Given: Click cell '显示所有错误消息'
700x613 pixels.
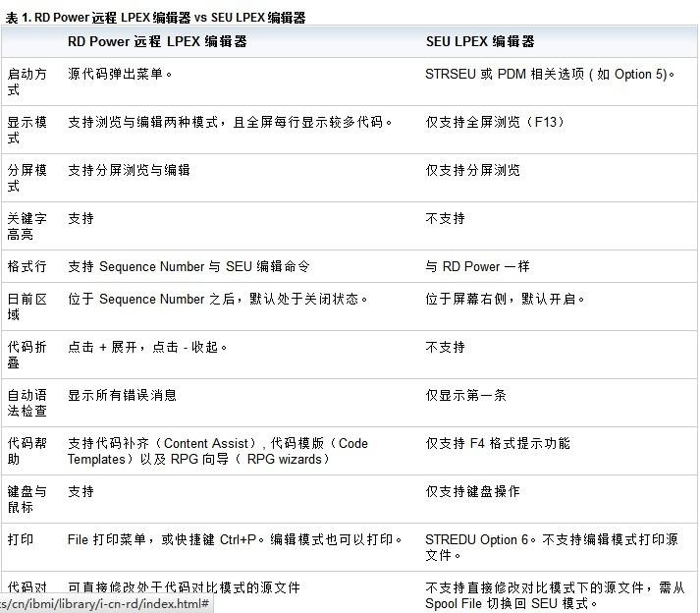Looking at the screenshot, I should point(123,396).
